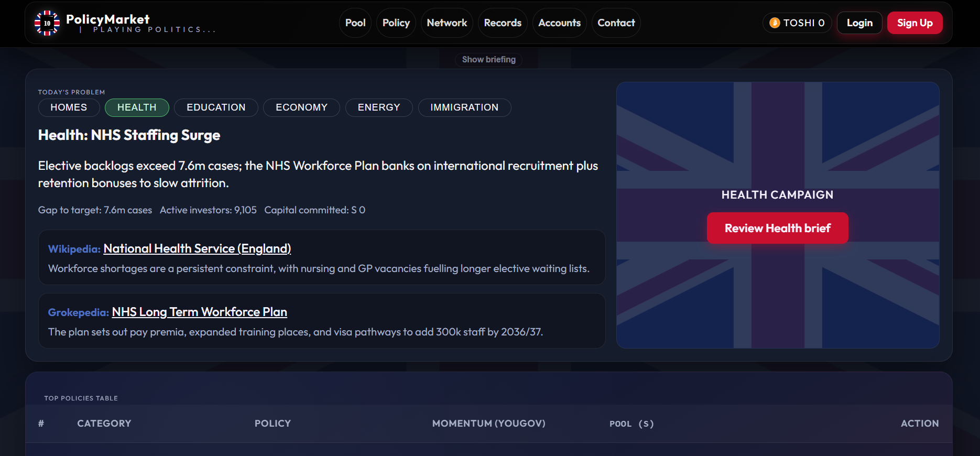Click the red Sign Up button
Screen dimensions: 980x456
tap(915, 23)
